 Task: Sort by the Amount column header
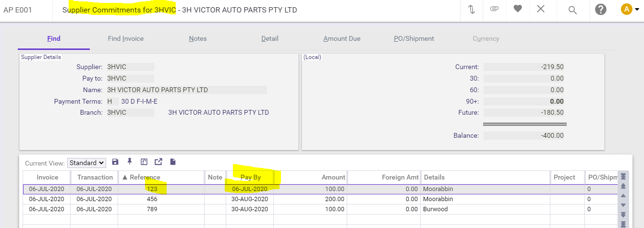(x=311, y=177)
